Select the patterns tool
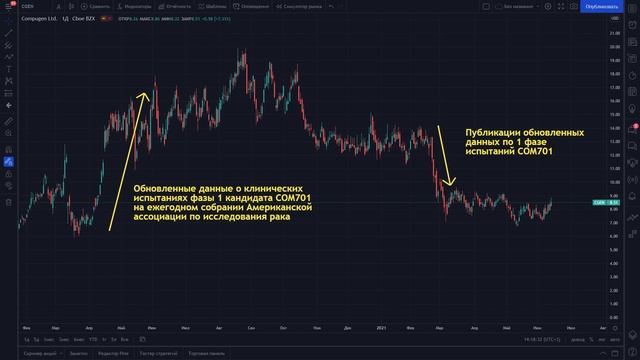 tap(9, 81)
